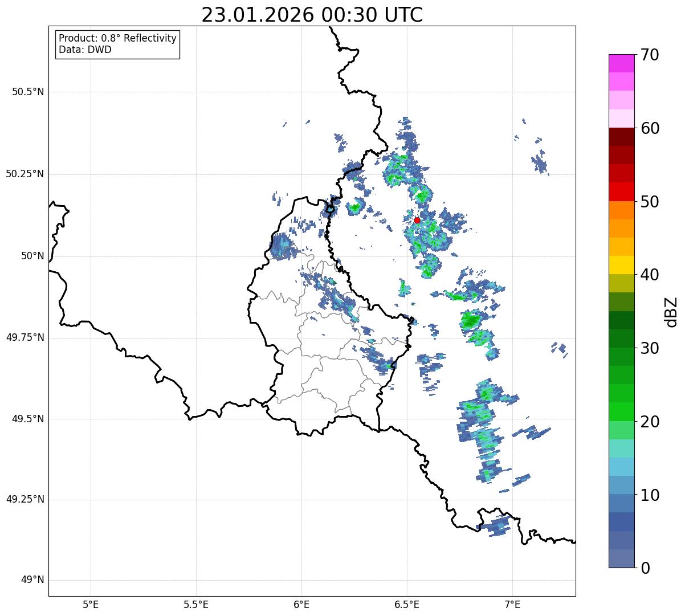Click the 49.75°N latitude label
Screen dimensions: 685x616
pos(25,337)
